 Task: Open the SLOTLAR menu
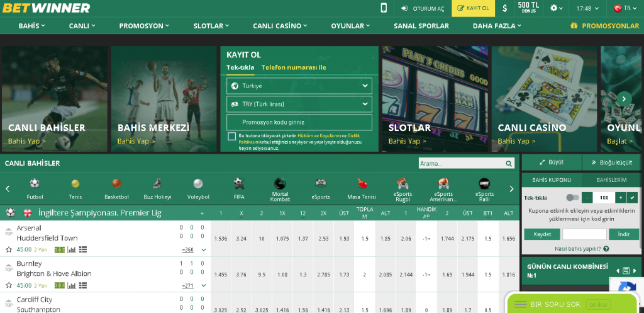click(211, 25)
